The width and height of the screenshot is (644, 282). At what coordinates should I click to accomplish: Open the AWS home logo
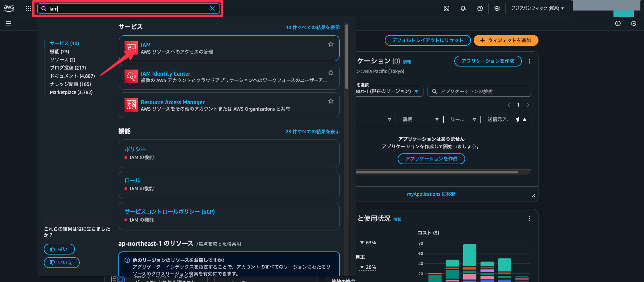(9, 8)
